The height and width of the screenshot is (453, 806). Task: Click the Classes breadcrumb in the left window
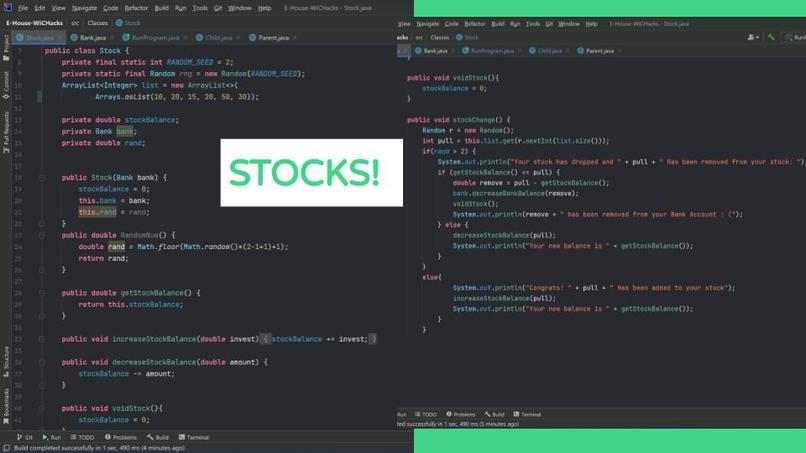coord(98,23)
